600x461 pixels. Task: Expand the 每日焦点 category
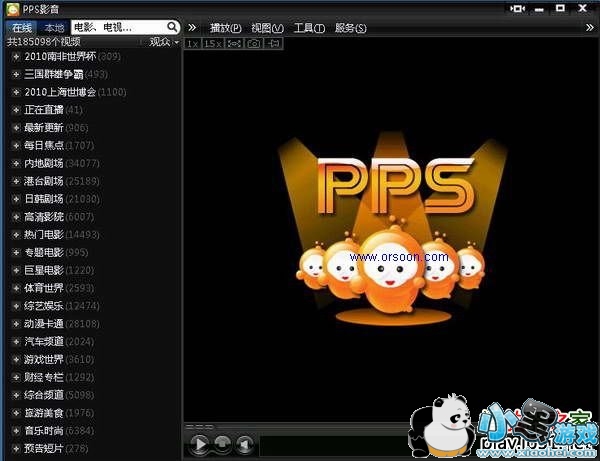(x=16, y=145)
